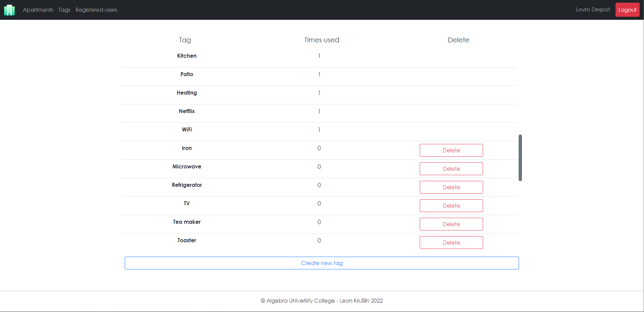The height and width of the screenshot is (312, 644).
Task: Open the Registered users page
Action: tap(96, 10)
